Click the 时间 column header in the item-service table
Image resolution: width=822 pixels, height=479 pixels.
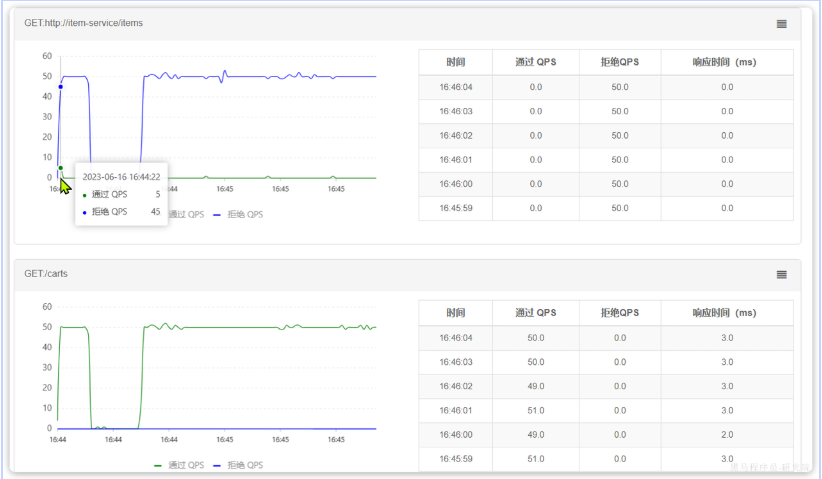[x=455, y=62]
